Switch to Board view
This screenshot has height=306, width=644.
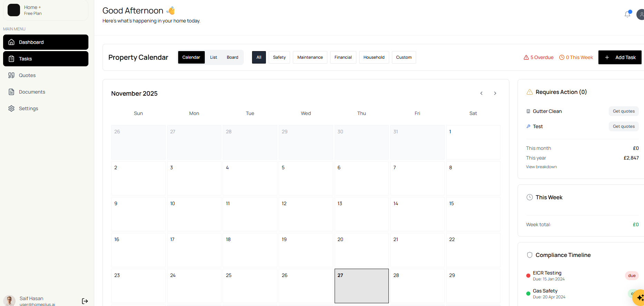point(232,57)
